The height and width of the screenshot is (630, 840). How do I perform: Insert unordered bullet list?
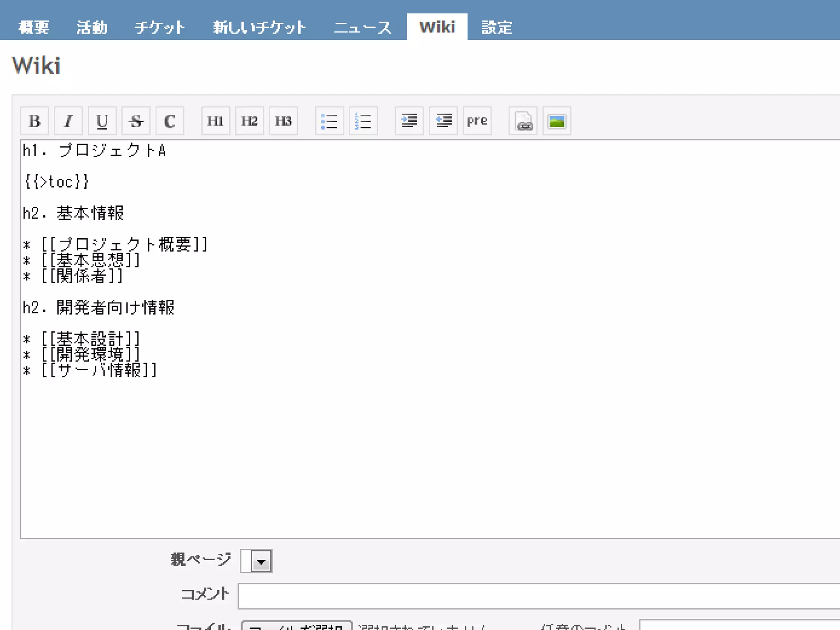329,121
